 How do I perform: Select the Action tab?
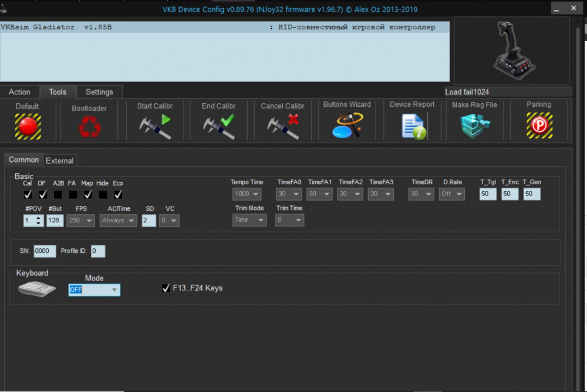[x=19, y=92]
